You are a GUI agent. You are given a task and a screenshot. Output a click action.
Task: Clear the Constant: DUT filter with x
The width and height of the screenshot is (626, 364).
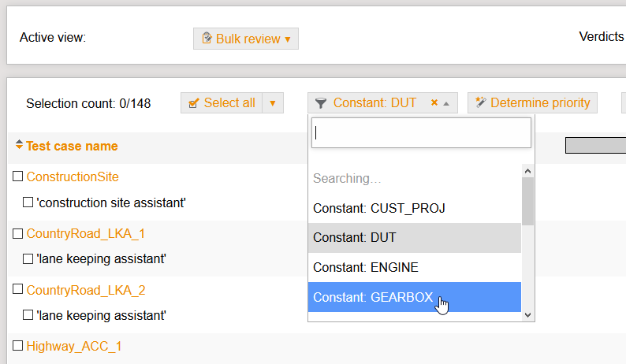[434, 102]
